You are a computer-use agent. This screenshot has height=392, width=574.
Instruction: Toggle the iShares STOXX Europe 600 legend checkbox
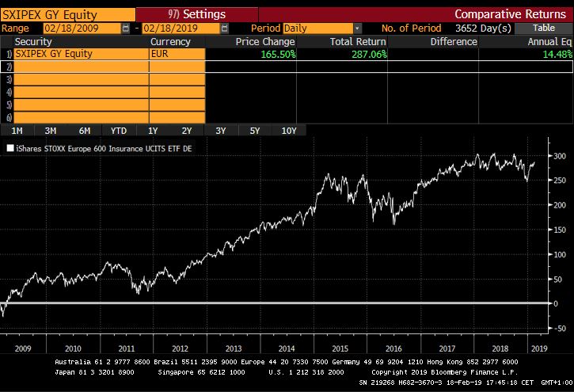click(10, 148)
